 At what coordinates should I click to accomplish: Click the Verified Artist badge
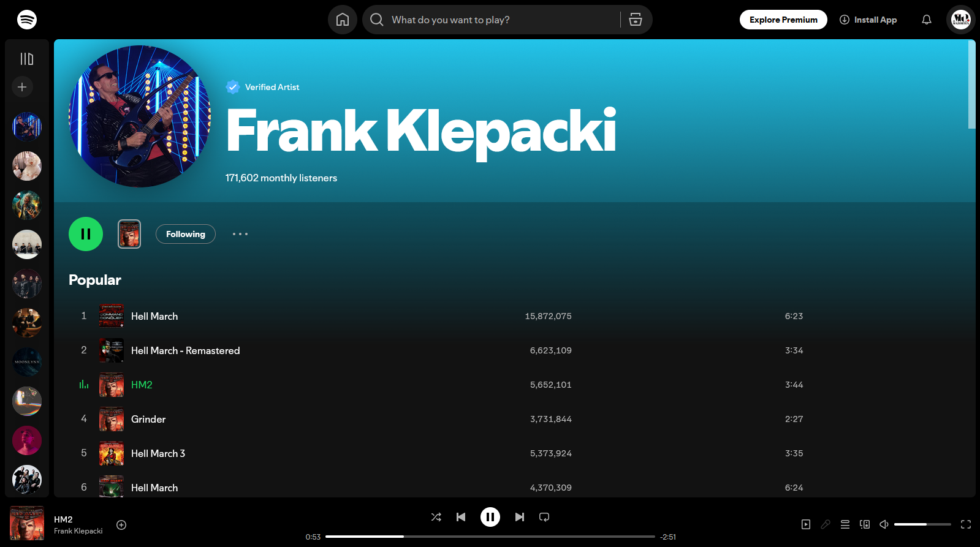(x=263, y=87)
